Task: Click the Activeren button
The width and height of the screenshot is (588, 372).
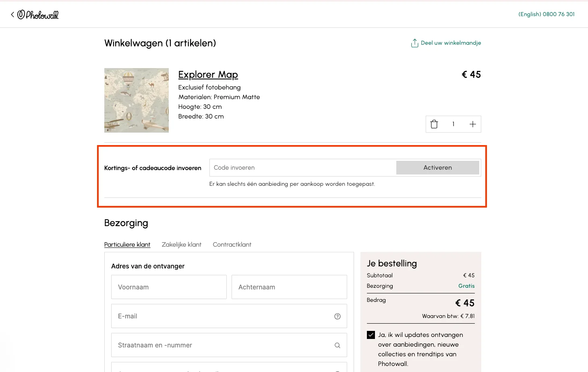Action: tap(438, 167)
